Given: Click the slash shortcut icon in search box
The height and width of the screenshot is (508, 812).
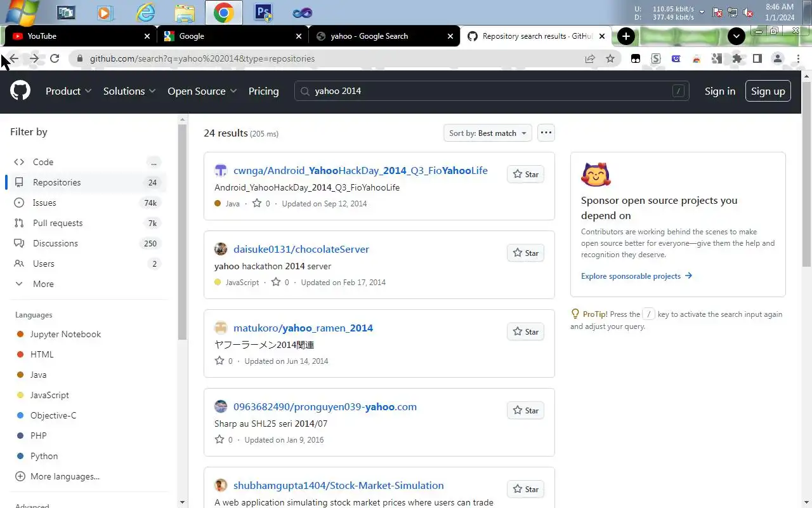Looking at the screenshot, I should [x=679, y=91].
